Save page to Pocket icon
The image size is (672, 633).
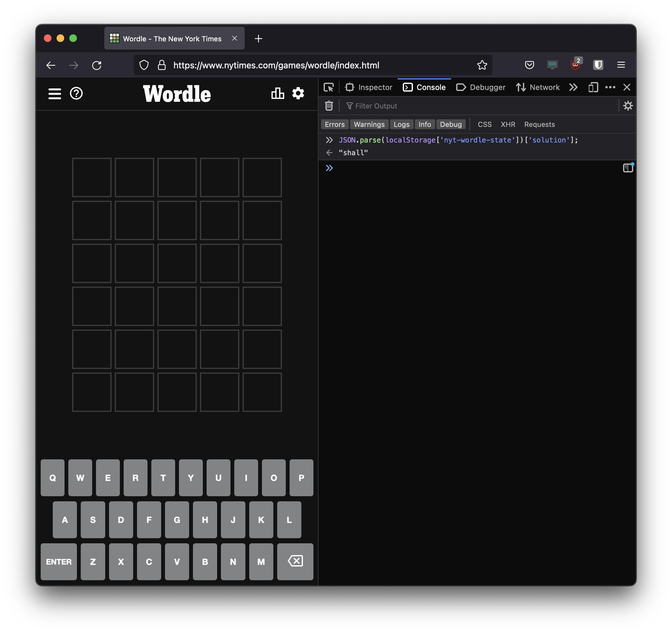(x=529, y=65)
